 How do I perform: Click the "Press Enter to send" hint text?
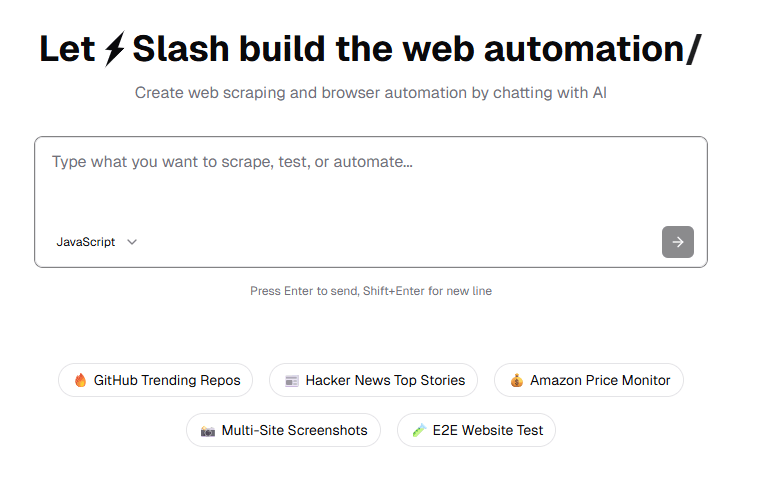pos(371,291)
